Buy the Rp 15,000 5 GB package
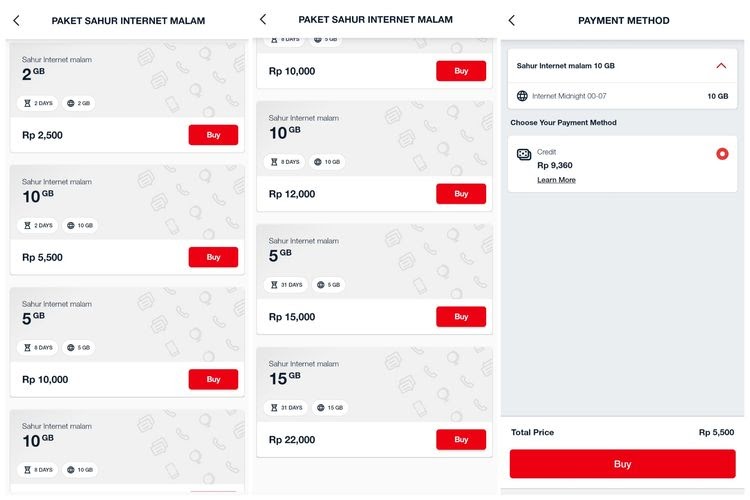 pyautogui.click(x=460, y=317)
